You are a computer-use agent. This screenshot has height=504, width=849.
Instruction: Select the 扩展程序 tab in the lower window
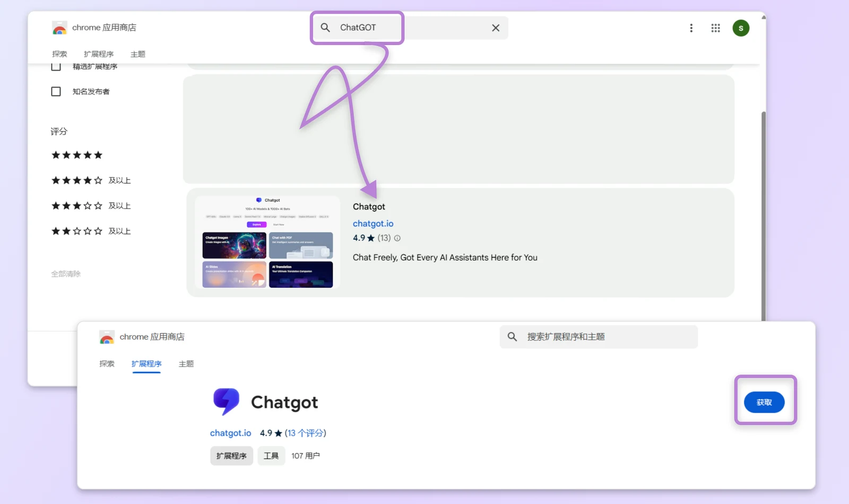(x=146, y=364)
